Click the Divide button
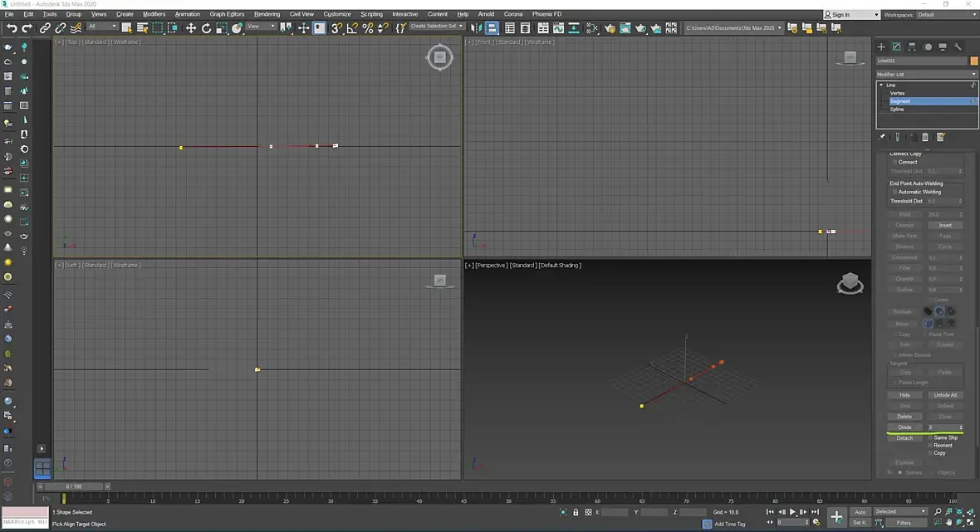Viewport: 980px width, 532px height. (904, 427)
